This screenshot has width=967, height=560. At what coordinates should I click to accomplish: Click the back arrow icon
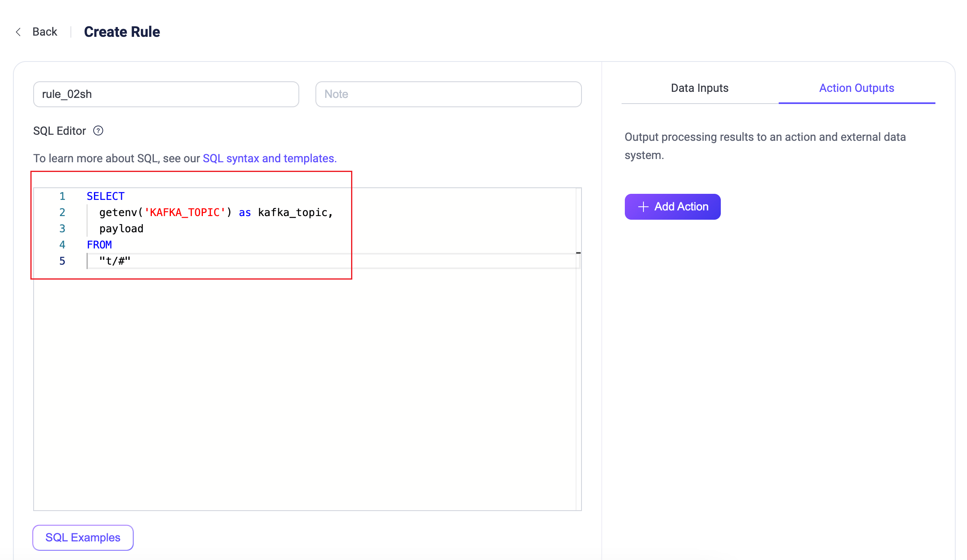(18, 32)
